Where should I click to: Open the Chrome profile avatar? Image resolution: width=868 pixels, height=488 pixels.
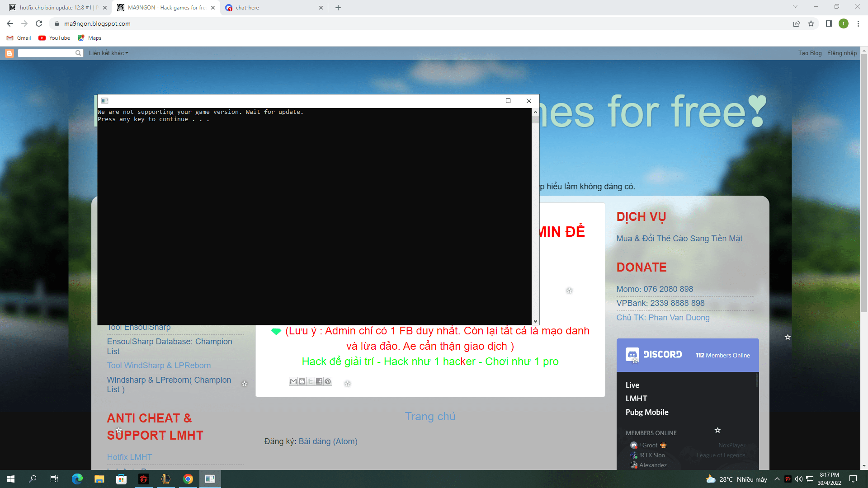[x=844, y=23]
